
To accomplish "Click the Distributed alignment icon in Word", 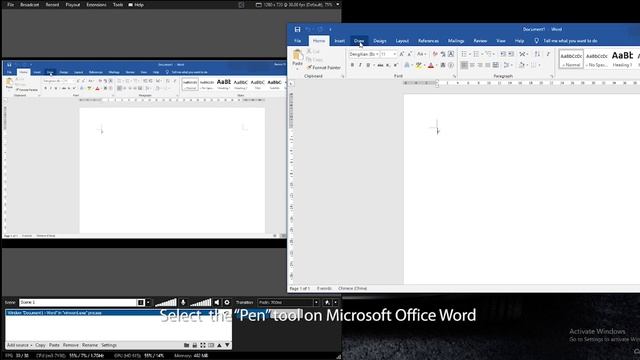I will (496, 65).
